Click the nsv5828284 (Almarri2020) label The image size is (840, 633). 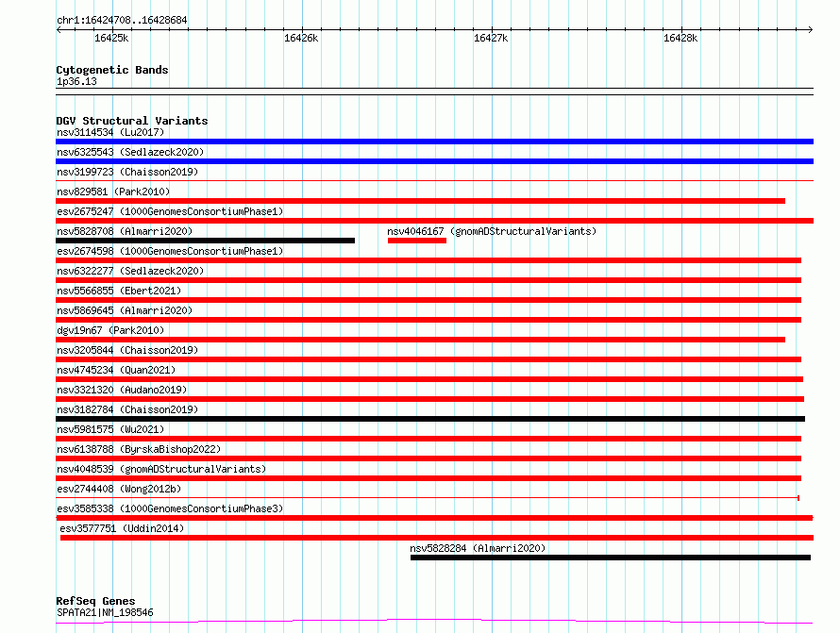click(478, 548)
